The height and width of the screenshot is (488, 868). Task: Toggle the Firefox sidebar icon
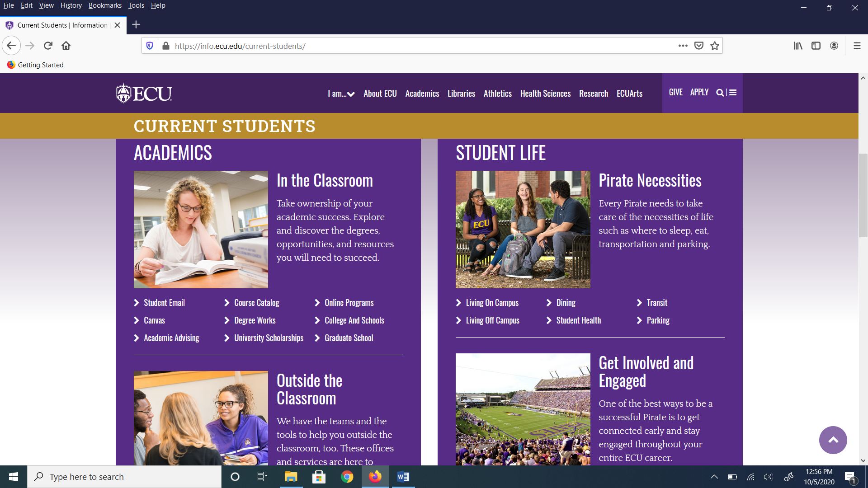816,46
